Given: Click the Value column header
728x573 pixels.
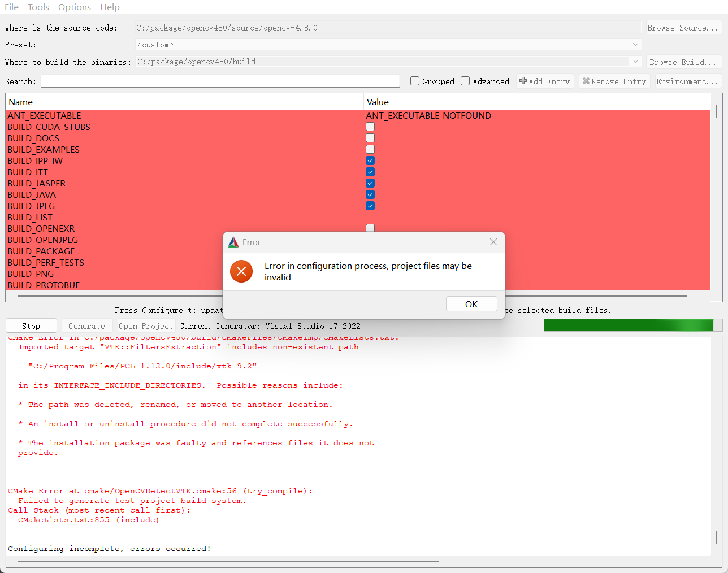Looking at the screenshot, I should pos(537,102).
